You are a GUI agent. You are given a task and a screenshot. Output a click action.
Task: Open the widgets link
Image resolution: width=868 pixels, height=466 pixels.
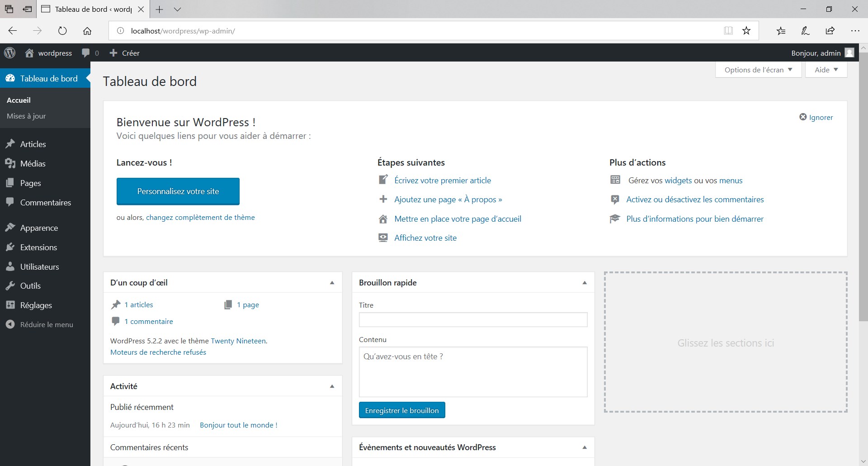tap(678, 180)
